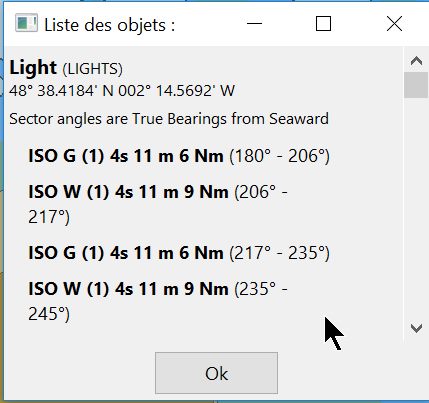The image size is (429, 403).
Task: Click the scrollbar down arrow
Action: click(x=416, y=328)
